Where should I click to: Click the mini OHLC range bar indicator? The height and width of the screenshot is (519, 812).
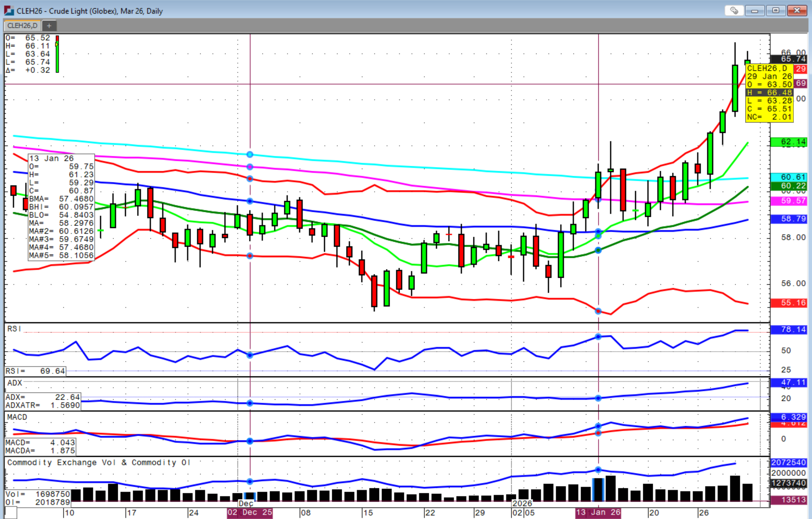[57, 54]
